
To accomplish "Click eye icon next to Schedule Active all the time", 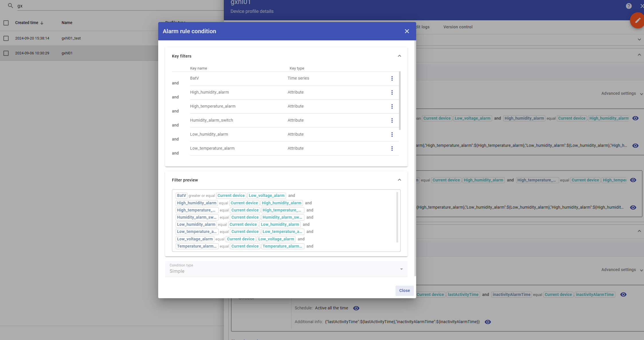I will pyautogui.click(x=356, y=308).
